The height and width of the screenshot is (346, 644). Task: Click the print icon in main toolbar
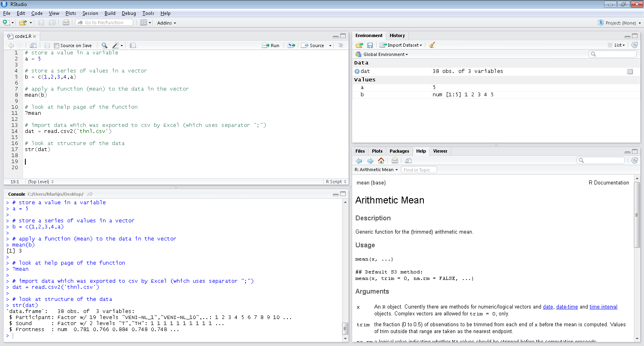click(66, 23)
